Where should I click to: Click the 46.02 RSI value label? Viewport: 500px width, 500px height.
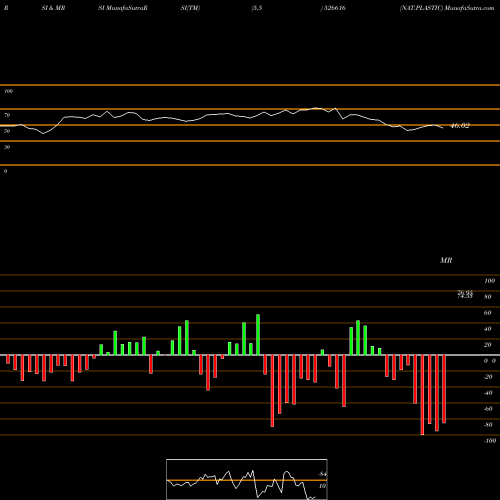[x=460, y=126]
